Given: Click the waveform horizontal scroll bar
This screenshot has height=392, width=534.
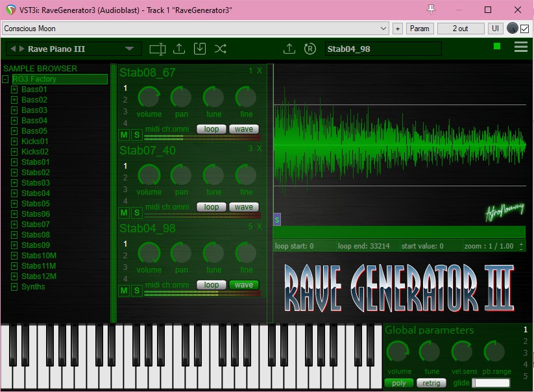Looking at the screenshot, I should [x=400, y=232].
